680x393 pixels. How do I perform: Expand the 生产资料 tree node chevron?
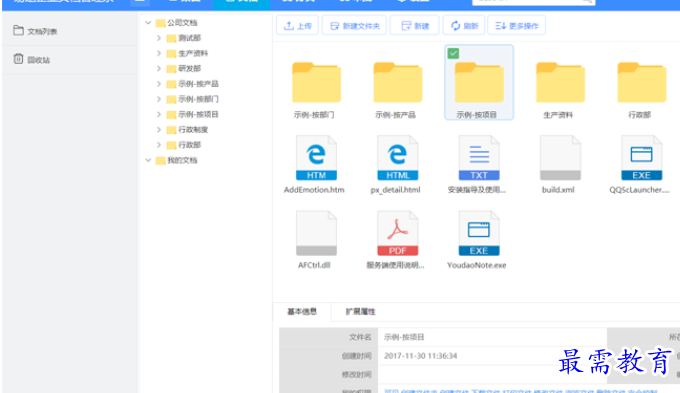[x=159, y=53]
